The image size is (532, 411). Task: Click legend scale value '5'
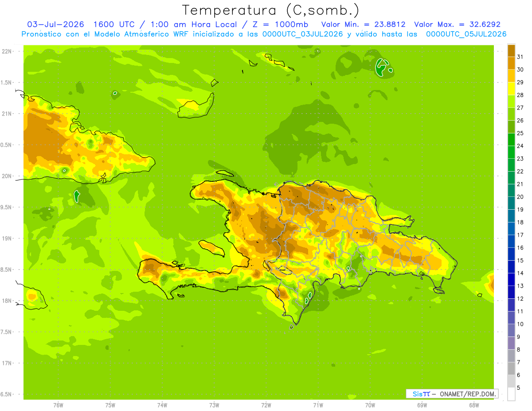(x=519, y=388)
